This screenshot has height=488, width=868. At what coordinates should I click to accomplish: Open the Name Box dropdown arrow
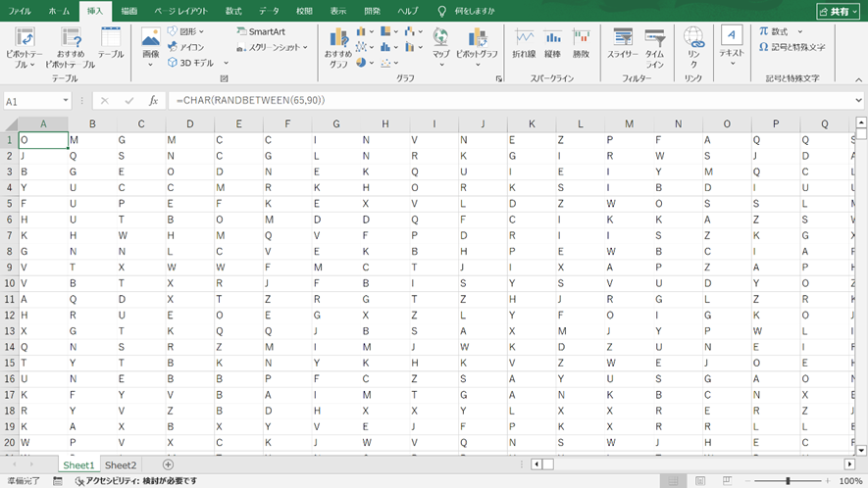66,101
